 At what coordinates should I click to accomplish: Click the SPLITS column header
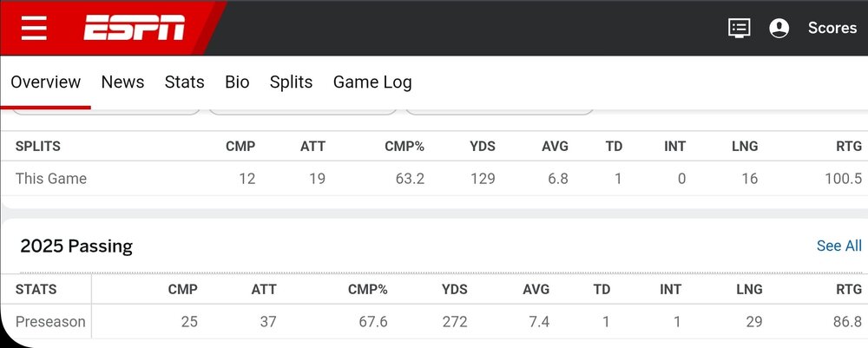tap(38, 147)
